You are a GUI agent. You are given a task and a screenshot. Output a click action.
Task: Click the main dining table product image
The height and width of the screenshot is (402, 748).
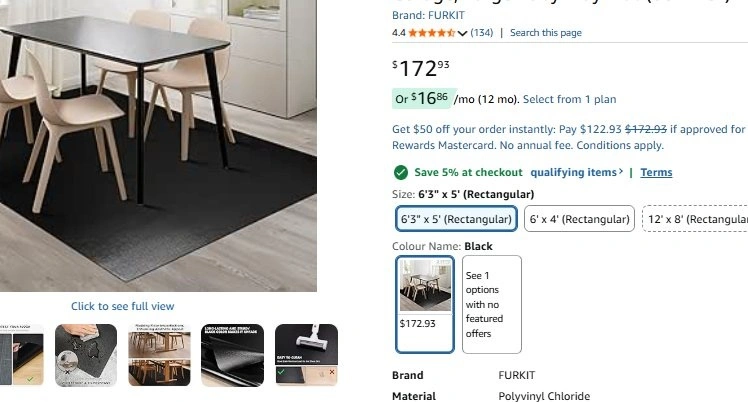pos(158,145)
